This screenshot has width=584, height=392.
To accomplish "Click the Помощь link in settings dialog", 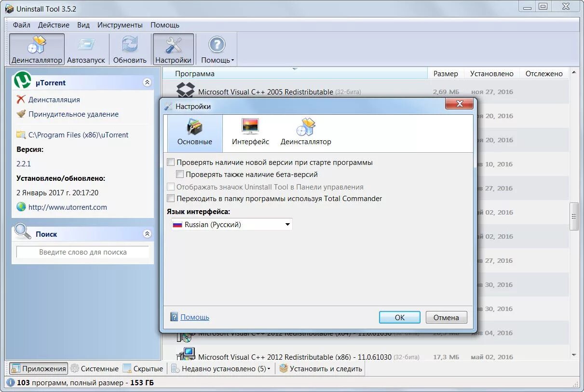I will [195, 317].
